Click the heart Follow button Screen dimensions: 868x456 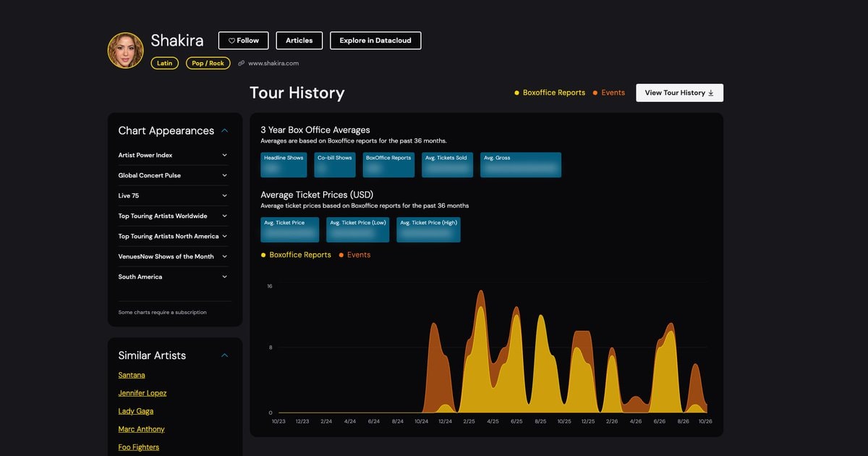(x=243, y=41)
